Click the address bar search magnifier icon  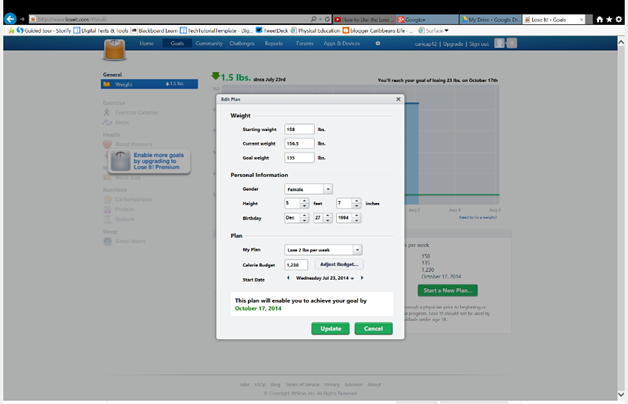(x=314, y=19)
